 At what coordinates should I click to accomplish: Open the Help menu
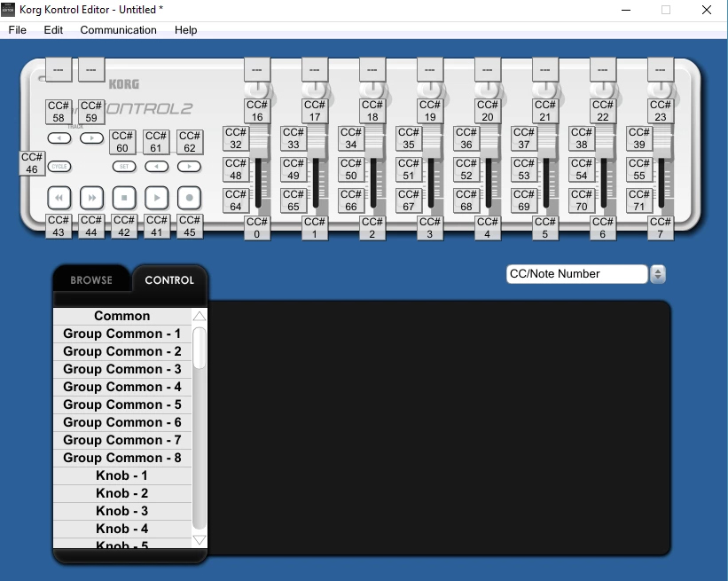pyautogui.click(x=185, y=30)
